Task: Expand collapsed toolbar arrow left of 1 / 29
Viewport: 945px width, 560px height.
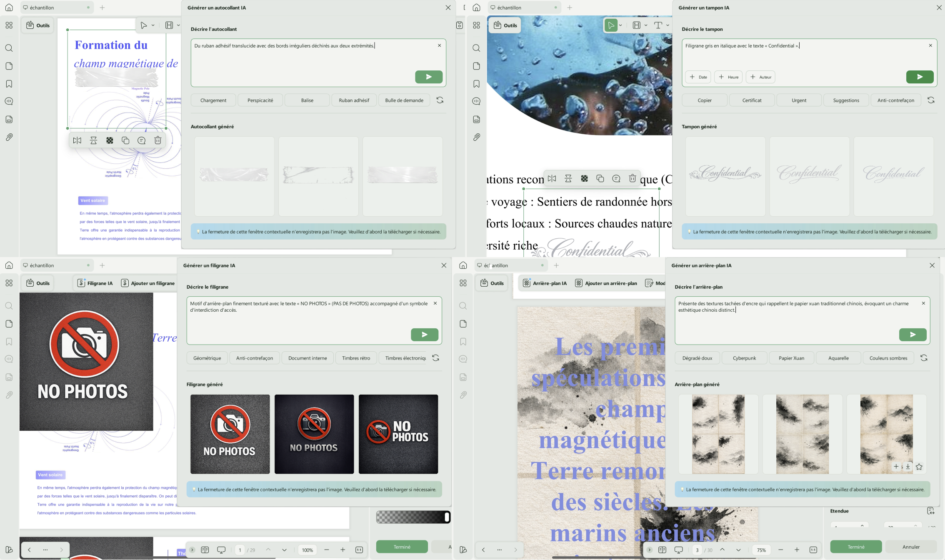Action: tap(192, 550)
